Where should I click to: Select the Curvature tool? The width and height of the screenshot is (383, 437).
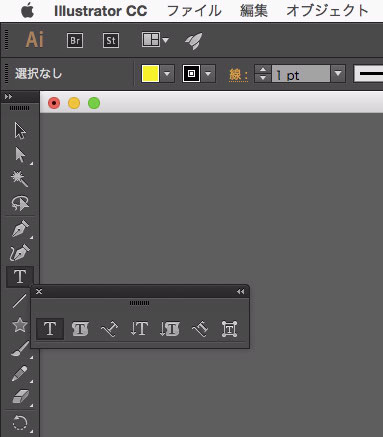(20, 253)
